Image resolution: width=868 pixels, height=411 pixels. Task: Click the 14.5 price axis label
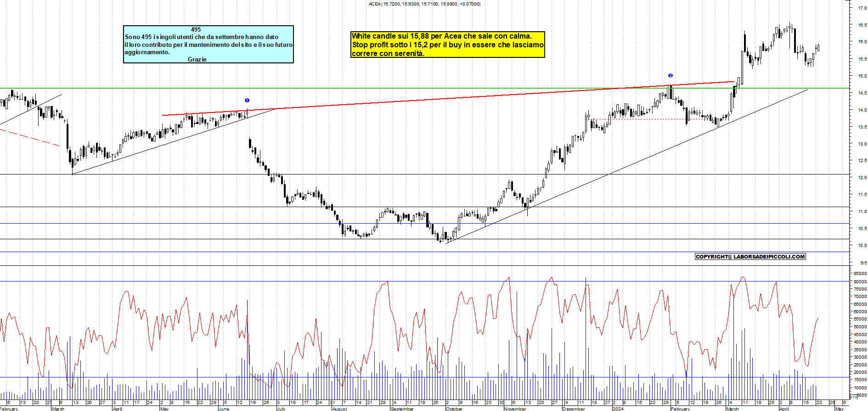(862, 93)
